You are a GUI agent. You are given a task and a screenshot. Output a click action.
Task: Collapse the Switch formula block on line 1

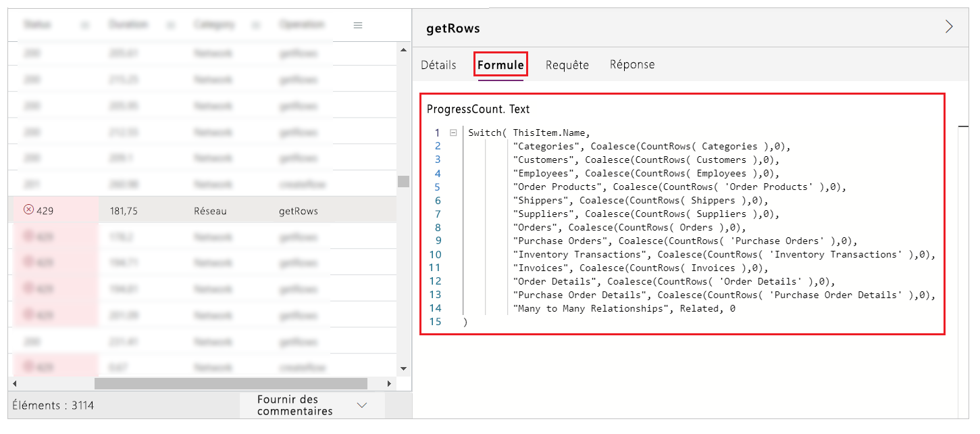click(x=453, y=132)
